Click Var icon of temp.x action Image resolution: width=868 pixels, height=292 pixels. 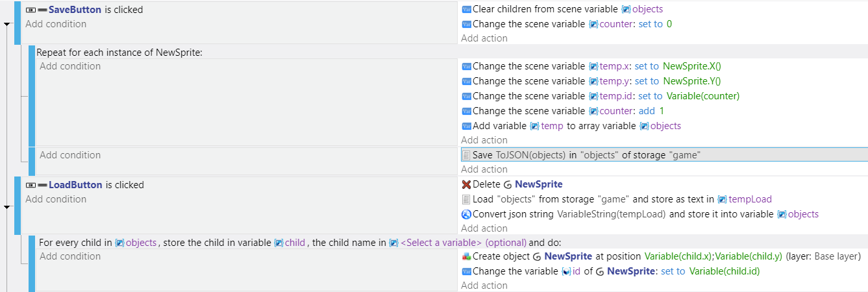(466, 66)
